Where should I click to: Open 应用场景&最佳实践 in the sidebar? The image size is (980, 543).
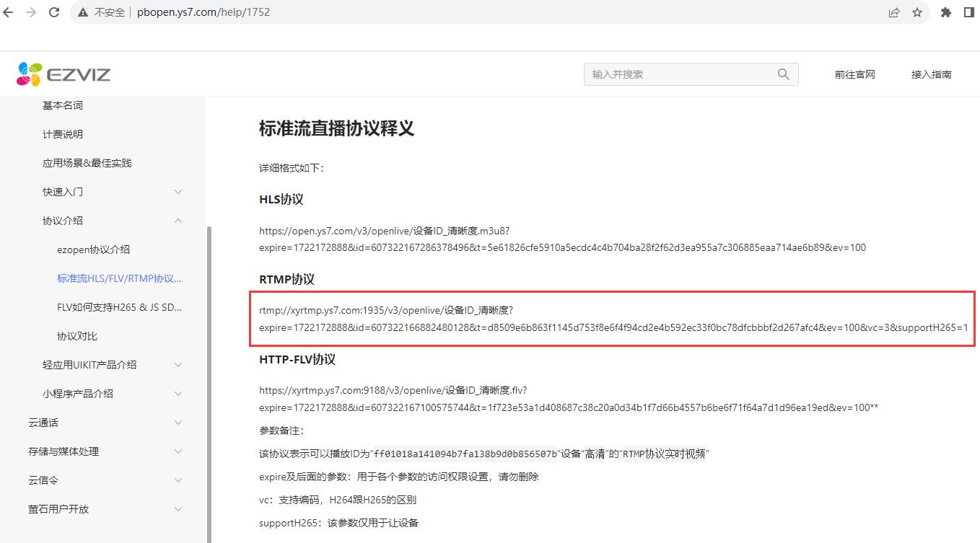pyautogui.click(x=87, y=163)
